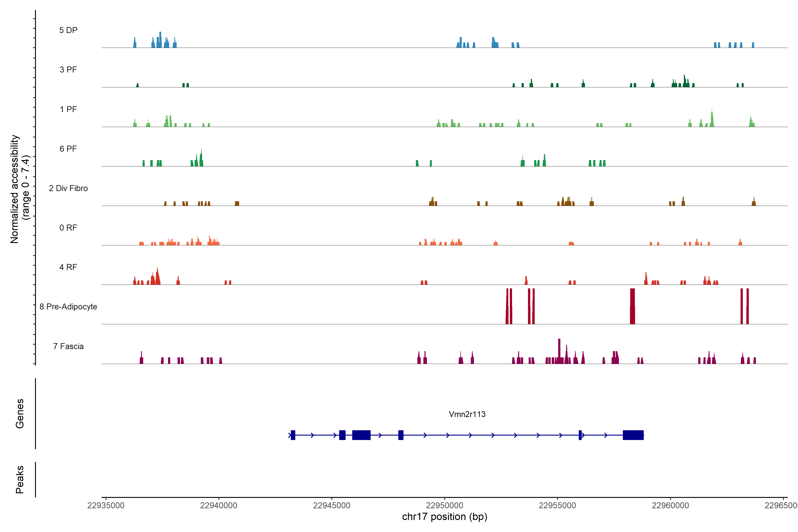Click the Vmn2r113 gene label
The image size is (798, 532).
click(467, 414)
